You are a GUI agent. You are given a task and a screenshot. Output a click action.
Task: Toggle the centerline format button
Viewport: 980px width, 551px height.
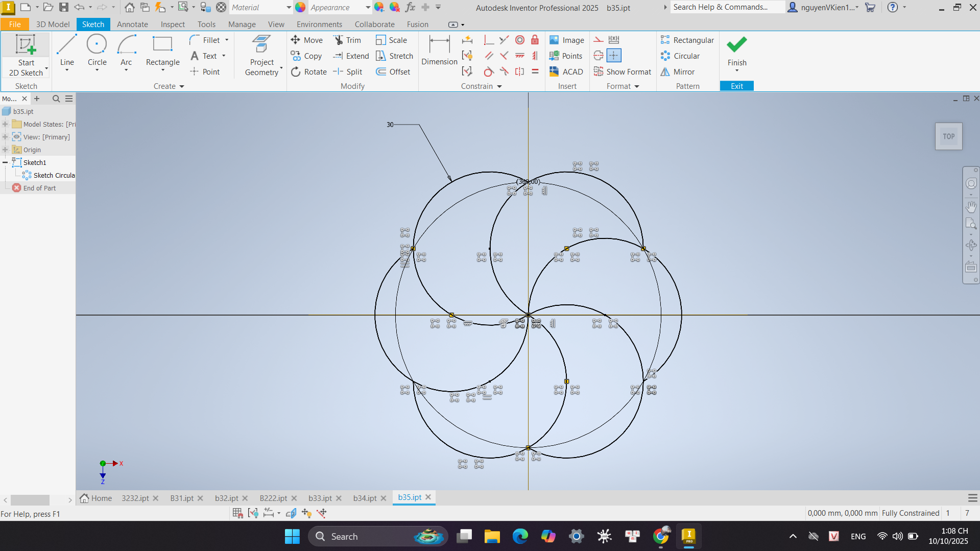599,56
